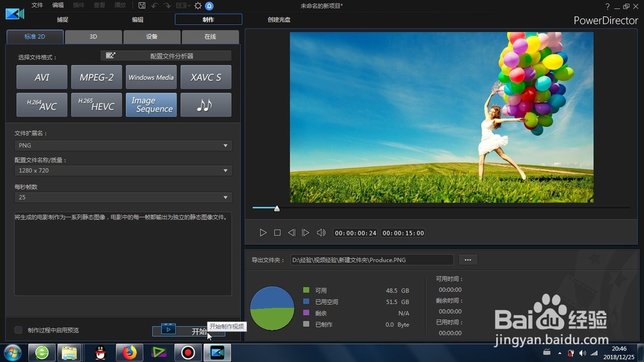Open preferences gear icon

coord(198,6)
